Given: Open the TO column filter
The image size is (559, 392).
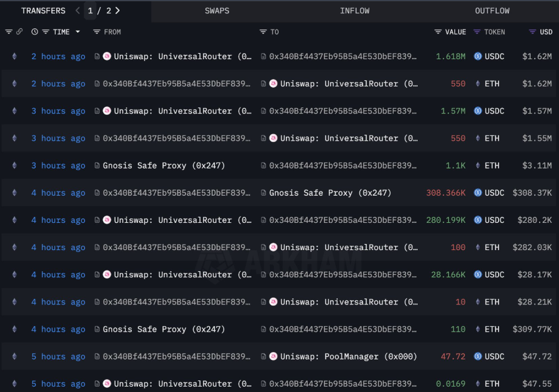Looking at the screenshot, I should [263, 31].
